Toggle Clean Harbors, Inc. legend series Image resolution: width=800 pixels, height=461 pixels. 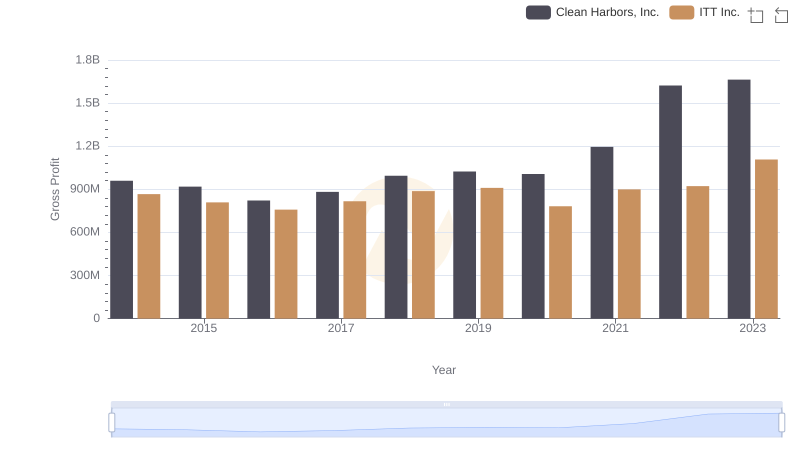coord(592,12)
